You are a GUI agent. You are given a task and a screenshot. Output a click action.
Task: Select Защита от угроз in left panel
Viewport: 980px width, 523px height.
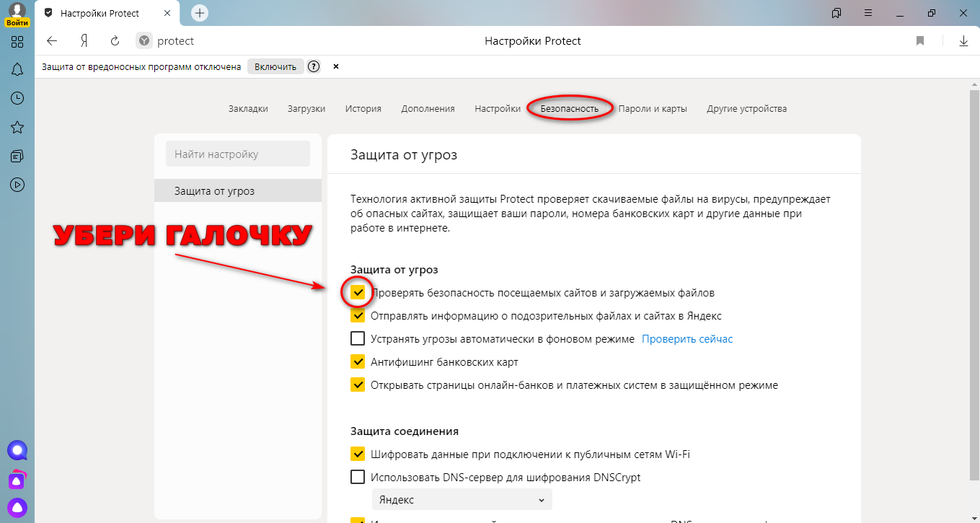coord(238,190)
